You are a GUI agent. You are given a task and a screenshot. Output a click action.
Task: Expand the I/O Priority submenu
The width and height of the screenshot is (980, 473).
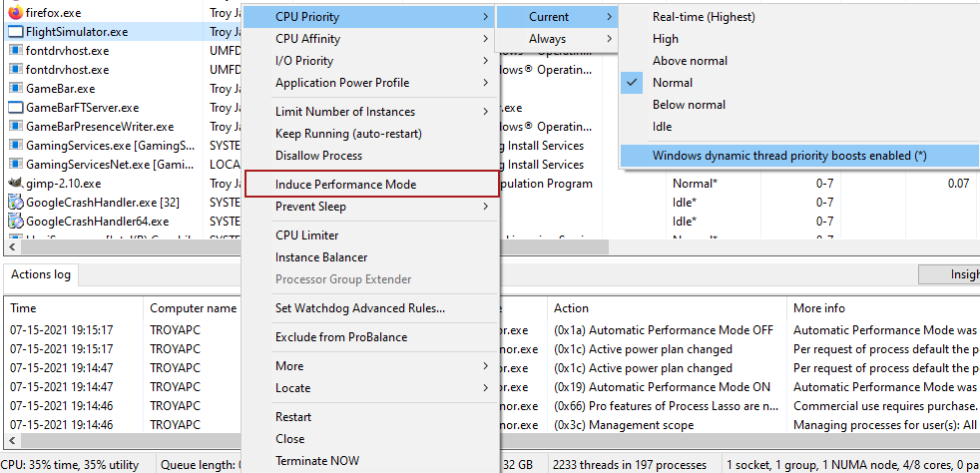click(370, 61)
